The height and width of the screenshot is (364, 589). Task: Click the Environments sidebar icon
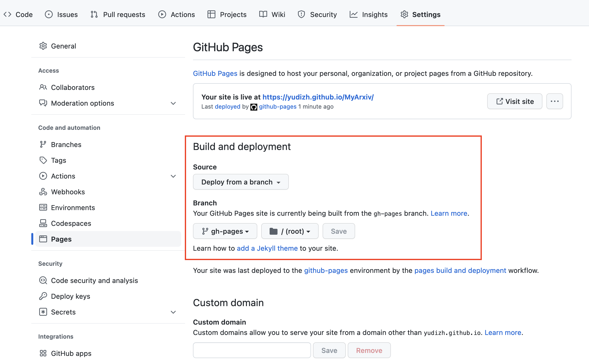(x=43, y=207)
